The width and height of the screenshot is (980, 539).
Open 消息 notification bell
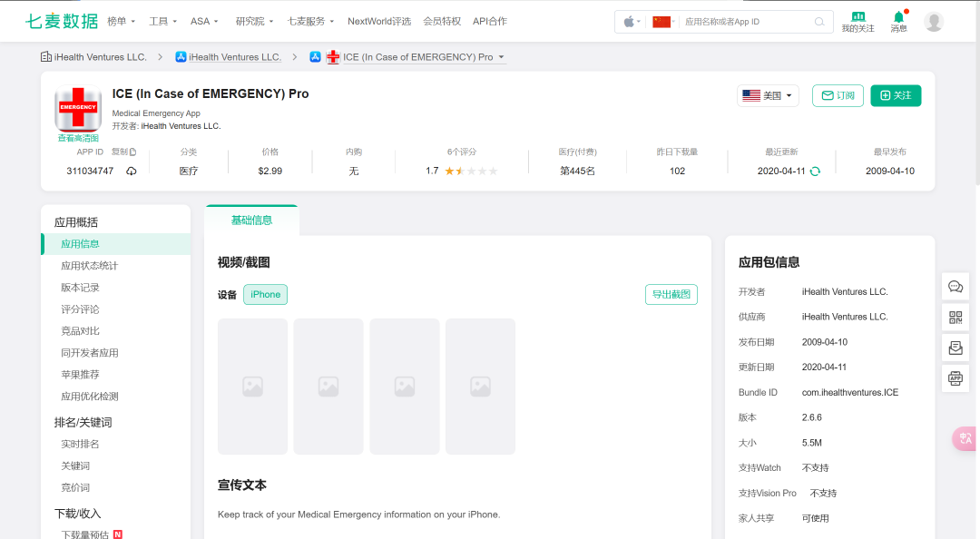[x=898, y=16]
